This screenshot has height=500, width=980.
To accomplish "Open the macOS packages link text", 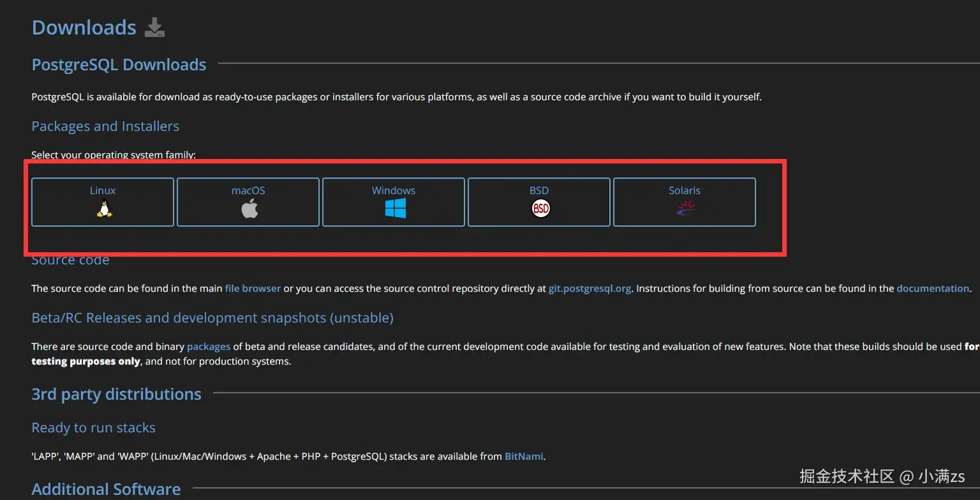I will [x=248, y=190].
